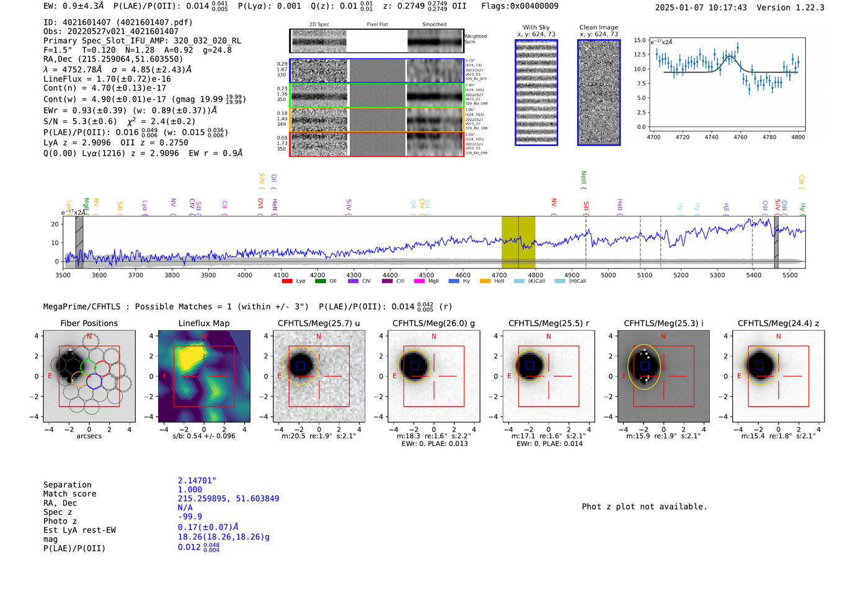
Task: Select the orange-bordered 2D fiber spectrum row
Action: [377, 120]
